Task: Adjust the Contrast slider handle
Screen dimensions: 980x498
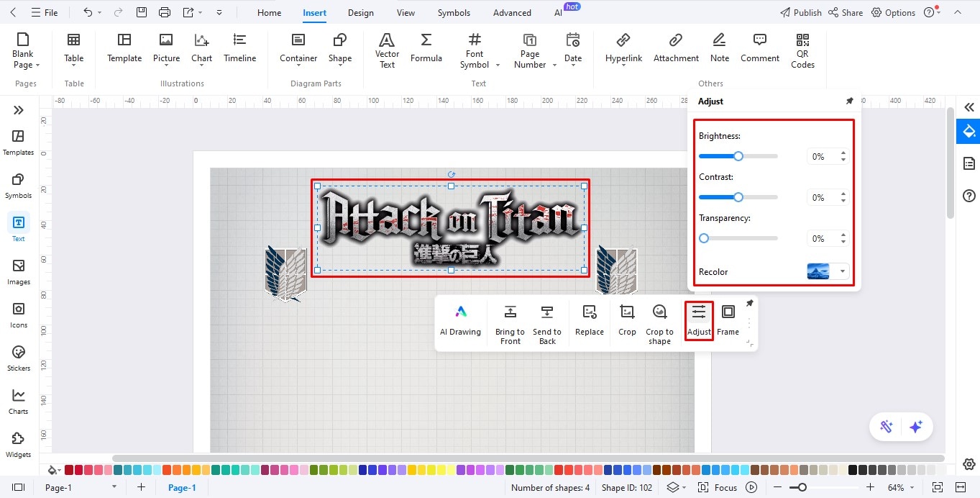Action: (x=738, y=197)
